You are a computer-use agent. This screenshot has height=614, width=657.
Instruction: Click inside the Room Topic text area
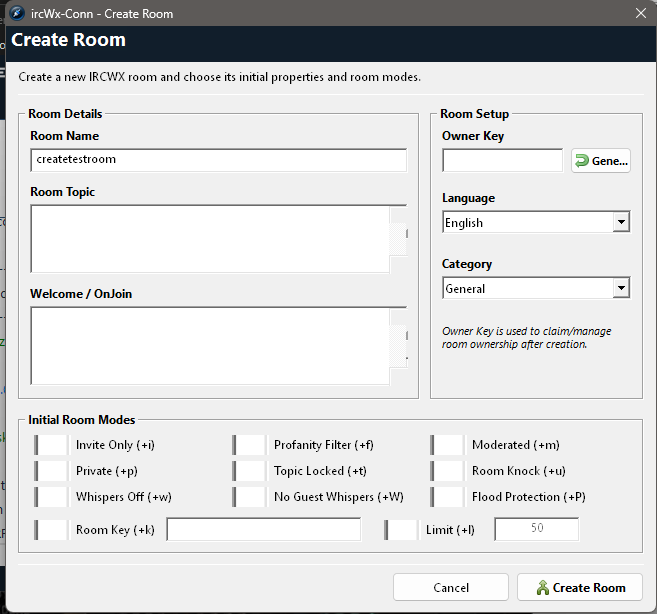[210, 239]
